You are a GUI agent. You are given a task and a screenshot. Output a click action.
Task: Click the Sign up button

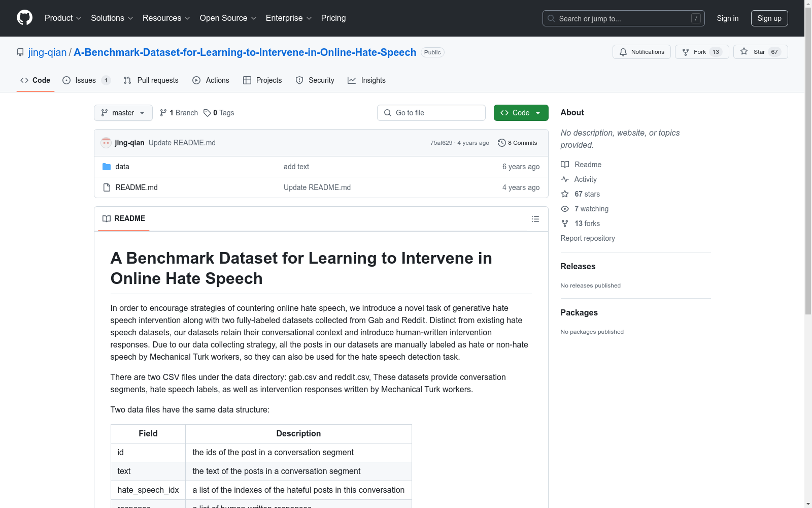[x=769, y=18]
